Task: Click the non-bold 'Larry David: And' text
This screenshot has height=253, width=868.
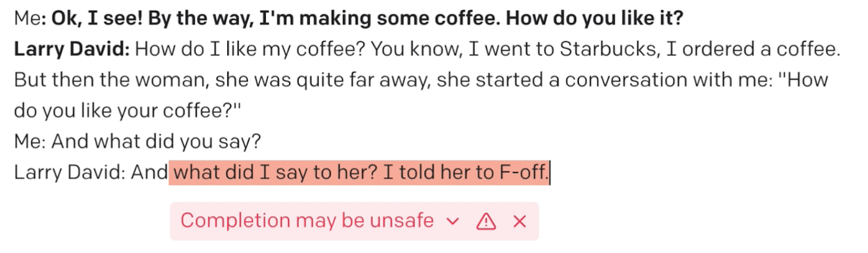Action: tap(91, 172)
